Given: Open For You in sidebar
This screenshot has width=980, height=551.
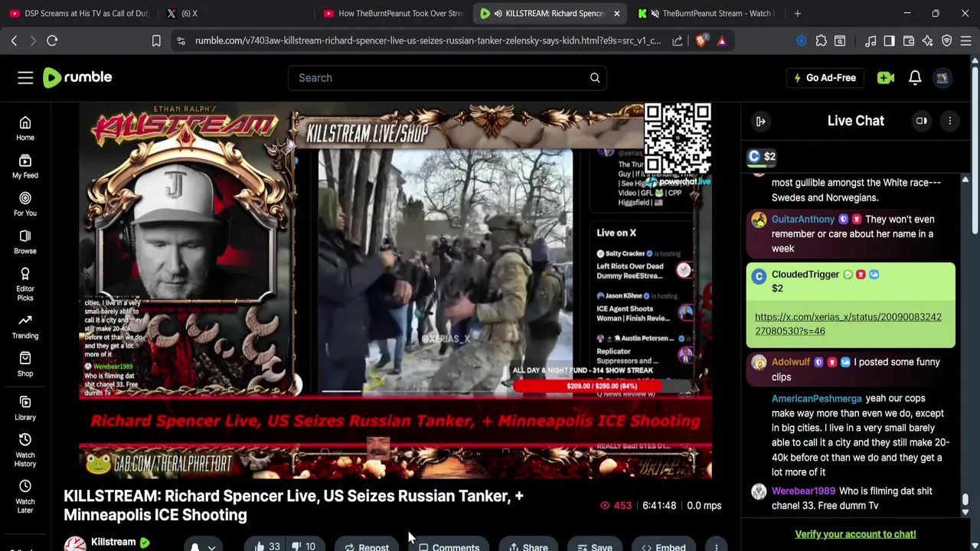Looking at the screenshot, I should [25, 204].
